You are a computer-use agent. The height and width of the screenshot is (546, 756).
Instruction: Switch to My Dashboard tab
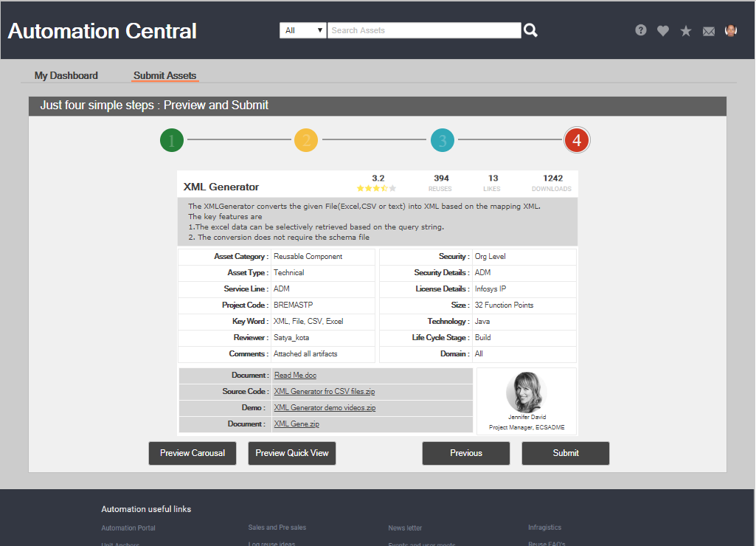(x=66, y=75)
